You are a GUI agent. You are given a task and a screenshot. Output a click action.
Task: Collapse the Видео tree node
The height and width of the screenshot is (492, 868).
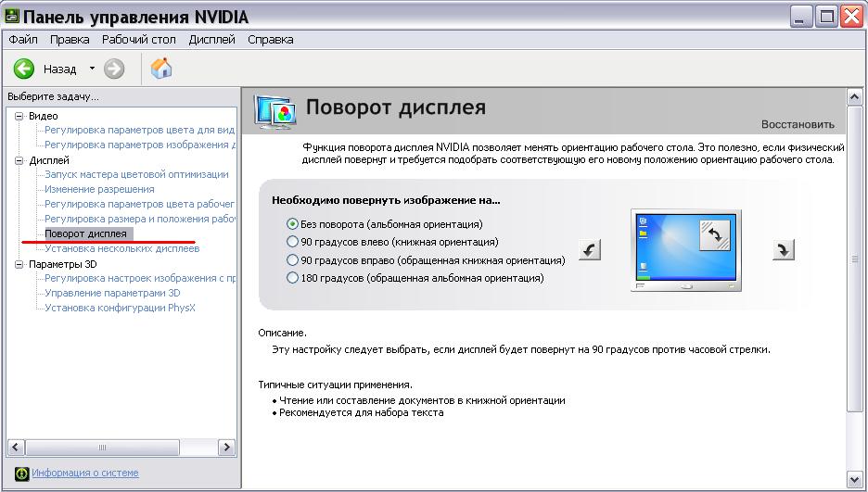[19, 116]
